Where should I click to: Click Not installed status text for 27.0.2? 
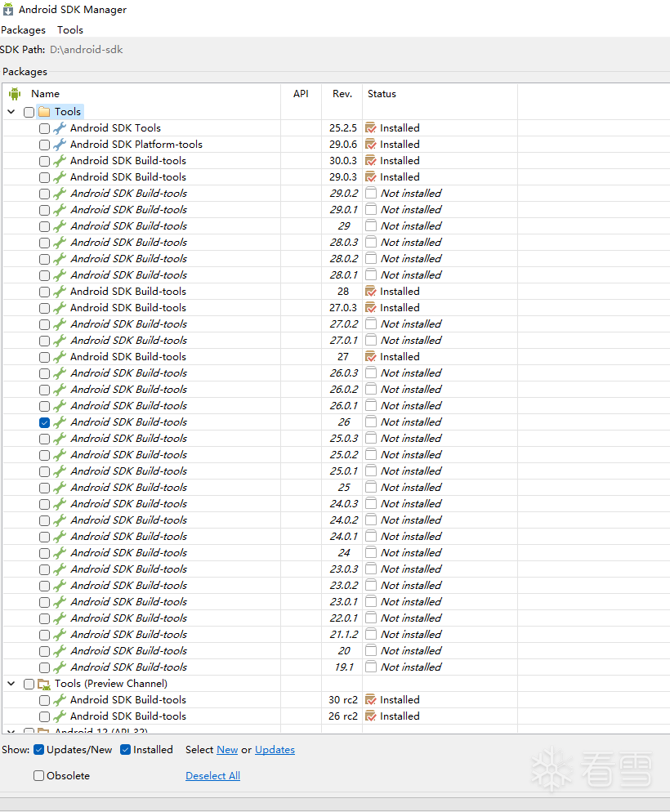point(411,324)
